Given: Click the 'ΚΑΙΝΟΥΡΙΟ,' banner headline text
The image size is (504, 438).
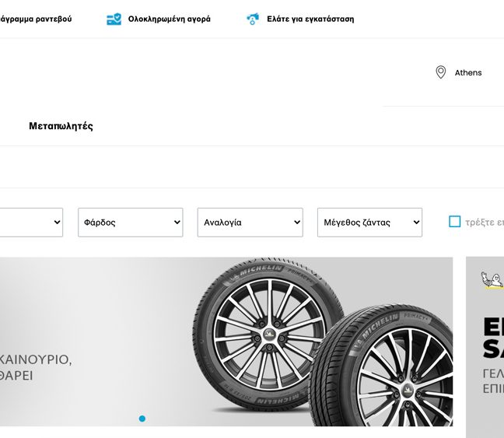Looking at the screenshot, I should pyautogui.click(x=36, y=359).
